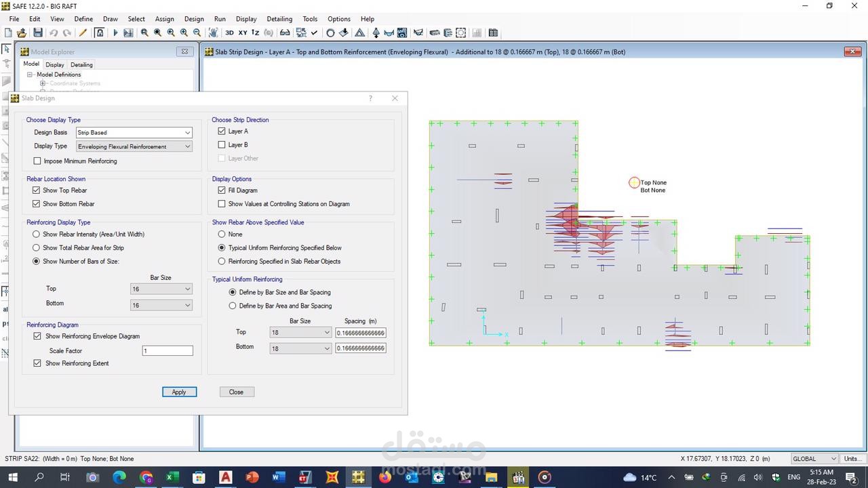Select Define by Bar Area and Bar Spacing
This screenshot has height=488, width=868.
233,306
